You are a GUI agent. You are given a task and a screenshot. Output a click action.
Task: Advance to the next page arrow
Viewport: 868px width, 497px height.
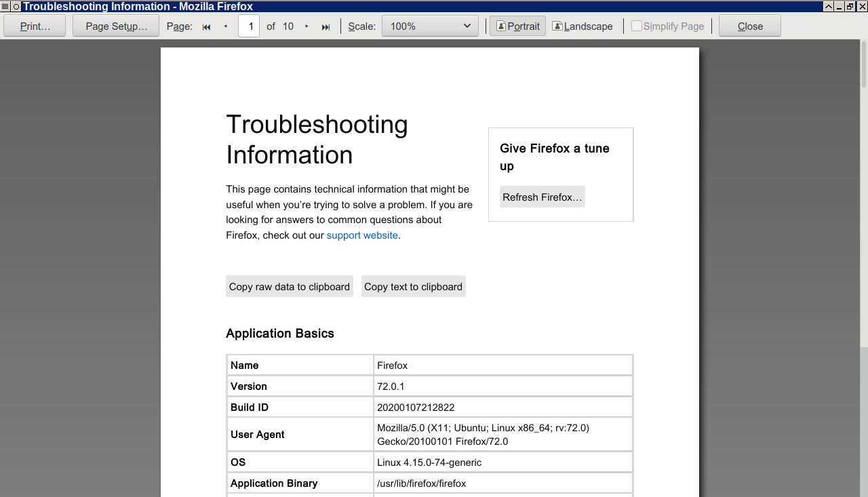click(x=307, y=26)
